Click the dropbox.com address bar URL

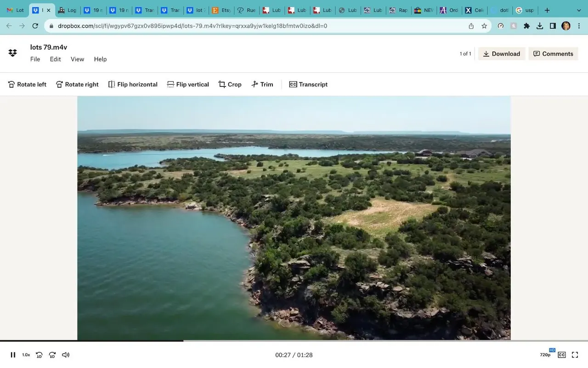click(x=192, y=26)
